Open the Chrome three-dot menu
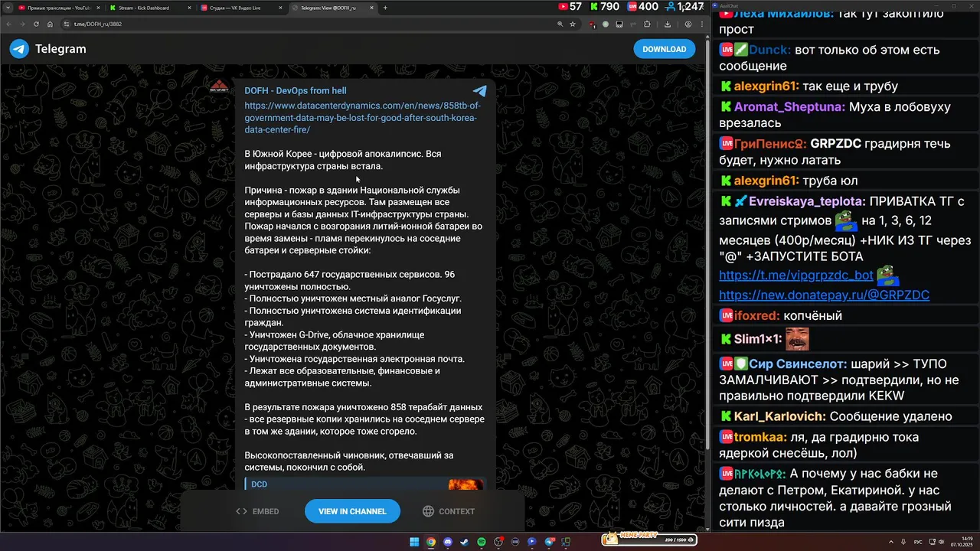Image resolution: width=980 pixels, height=551 pixels. point(701,24)
